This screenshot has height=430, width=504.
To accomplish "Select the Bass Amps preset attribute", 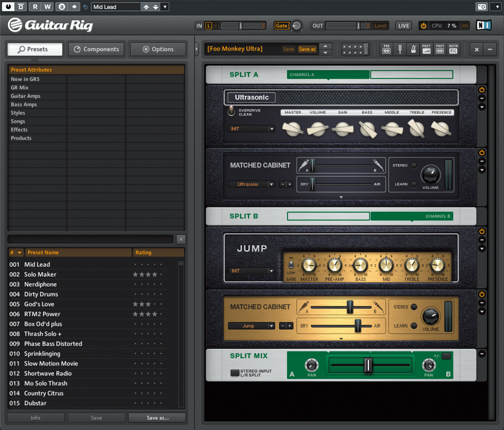I will [x=24, y=104].
